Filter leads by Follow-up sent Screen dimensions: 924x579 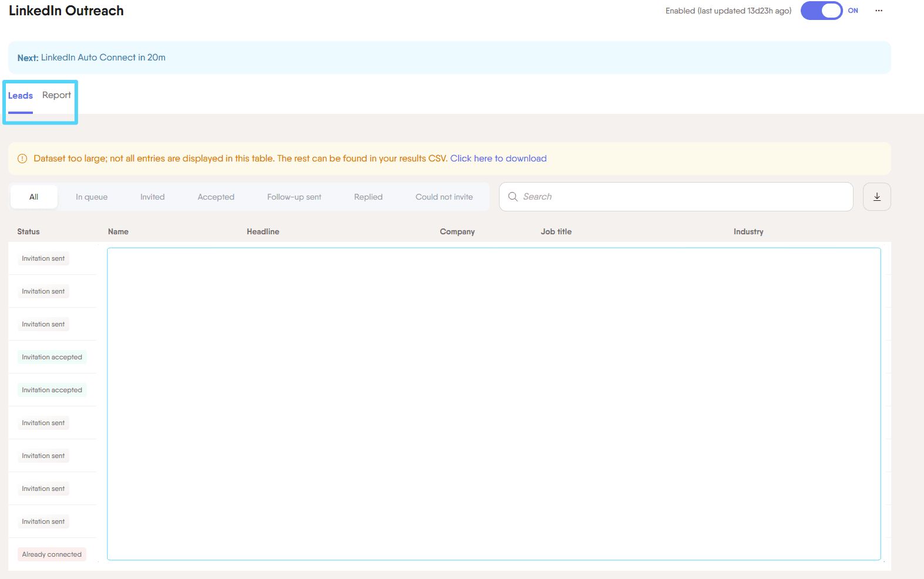pos(294,197)
